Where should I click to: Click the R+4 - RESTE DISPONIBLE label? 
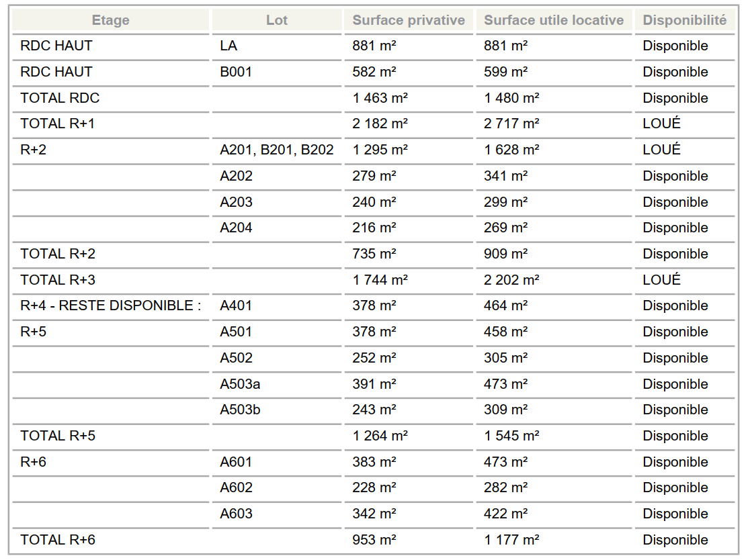[x=110, y=306]
